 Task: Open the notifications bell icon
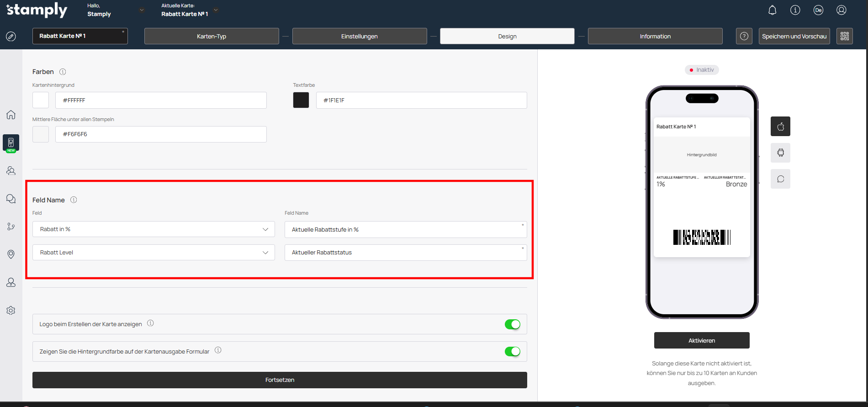point(772,10)
